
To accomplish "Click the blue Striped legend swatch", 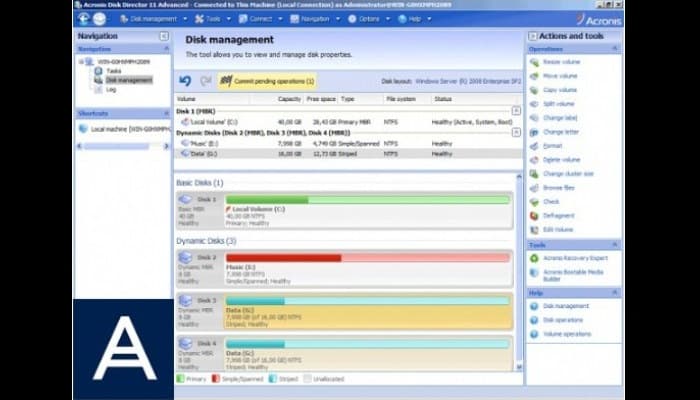I will click(273, 379).
